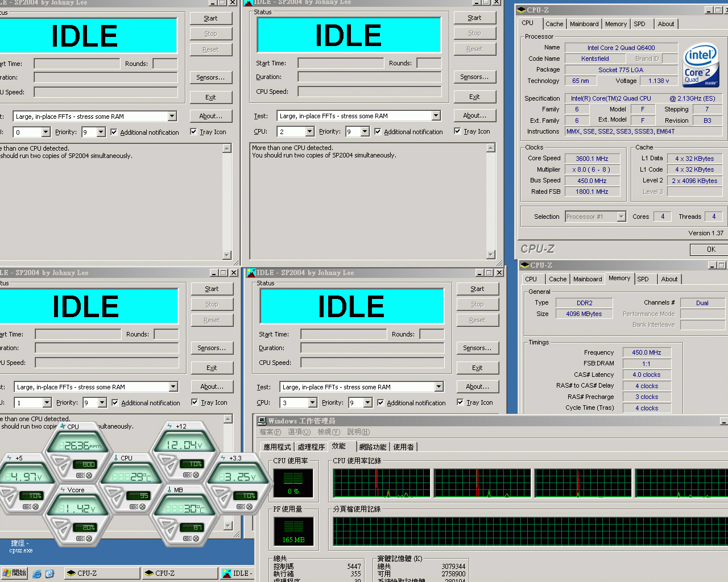Close the CPU temperature gauge
Viewport: 728px width, 582px height.
pos(142,506)
